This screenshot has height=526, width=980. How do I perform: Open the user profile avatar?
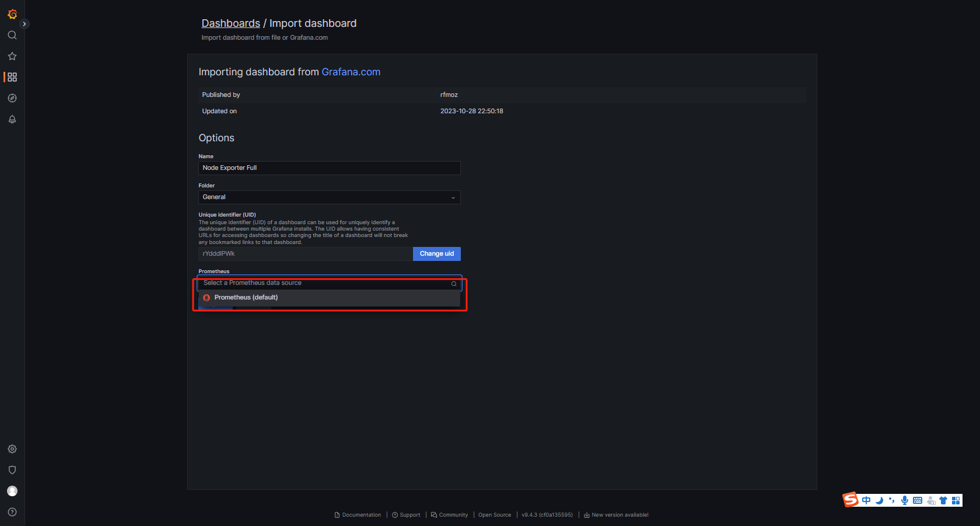tap(12, 491)
